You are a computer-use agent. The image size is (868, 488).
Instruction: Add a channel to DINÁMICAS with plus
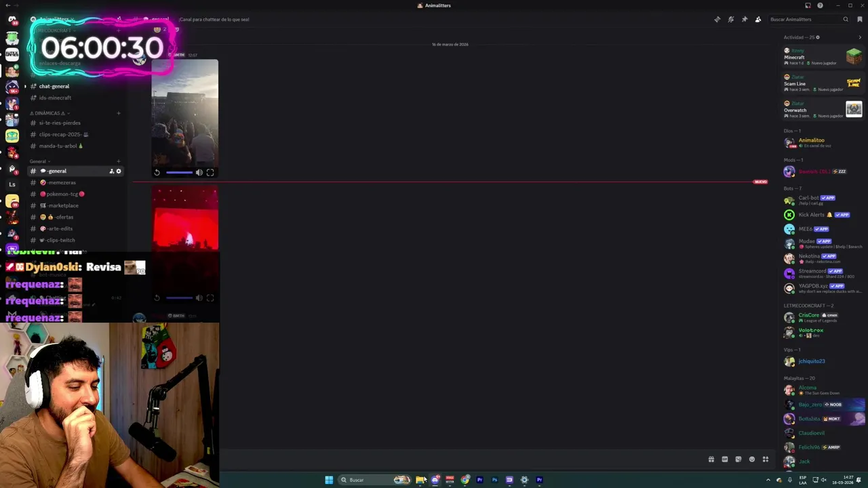tap(119, 113)
